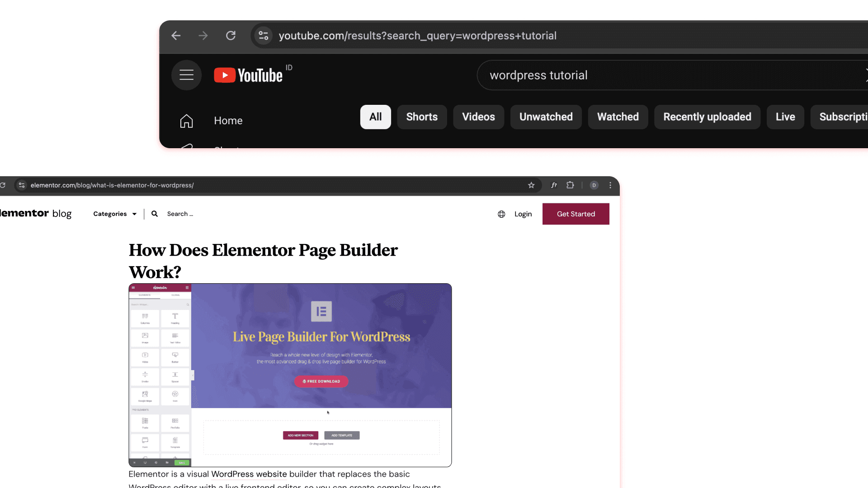Click the elementor.com address bar URL
Viewport: 868px width, 488px height.
112,185
